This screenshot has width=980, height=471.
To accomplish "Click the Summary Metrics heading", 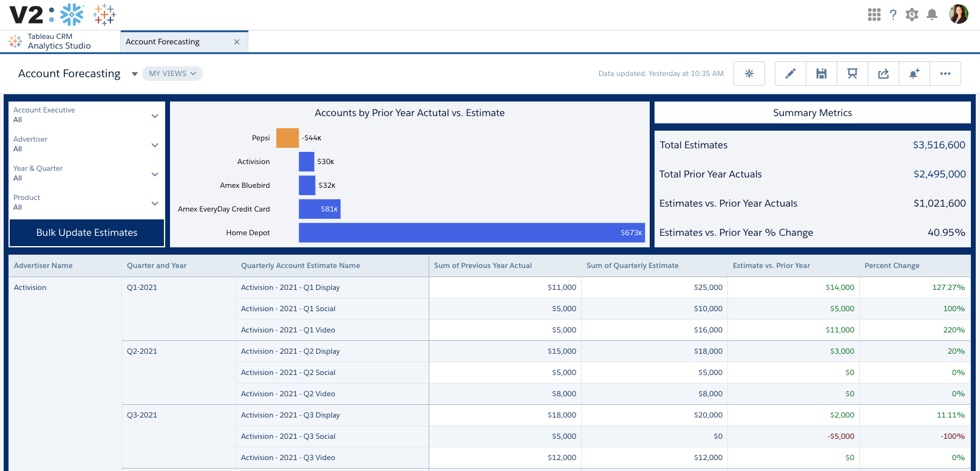I will [812, 113].
